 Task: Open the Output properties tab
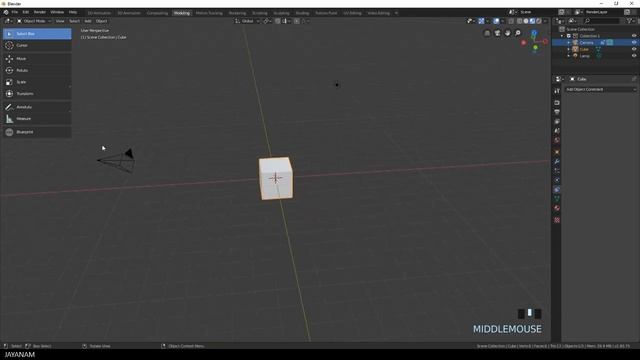click(x=557, y=112)
